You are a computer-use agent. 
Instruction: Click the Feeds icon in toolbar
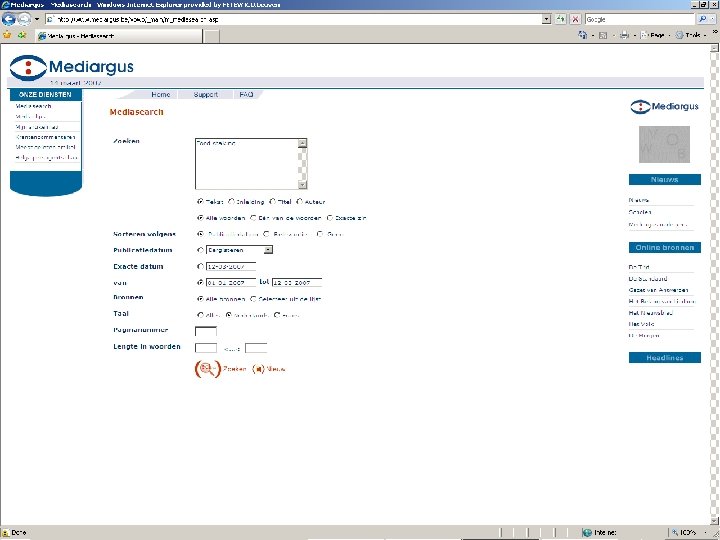[603, 35]
